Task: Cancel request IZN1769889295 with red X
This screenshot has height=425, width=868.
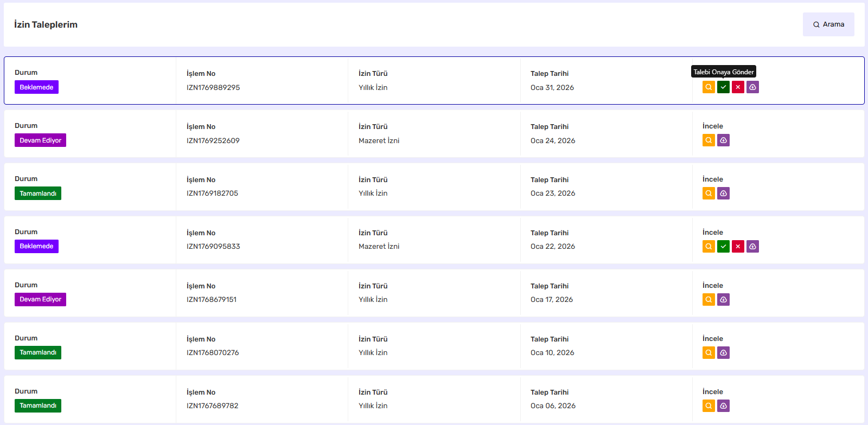Action: 738,87
